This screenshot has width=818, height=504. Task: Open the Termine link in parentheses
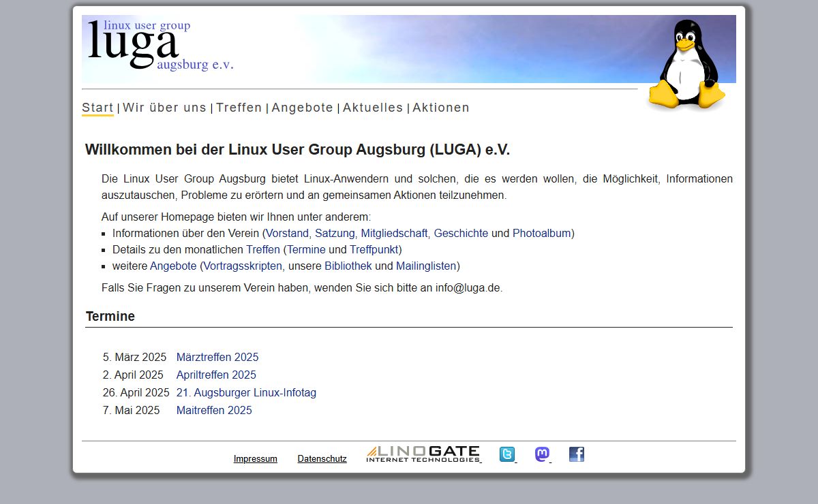click(x=307, y=249)
